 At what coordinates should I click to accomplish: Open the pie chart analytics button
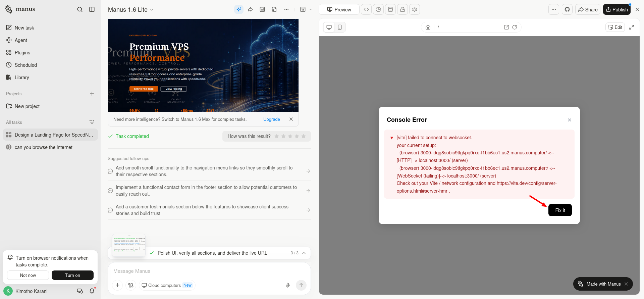tap(378, 9)
